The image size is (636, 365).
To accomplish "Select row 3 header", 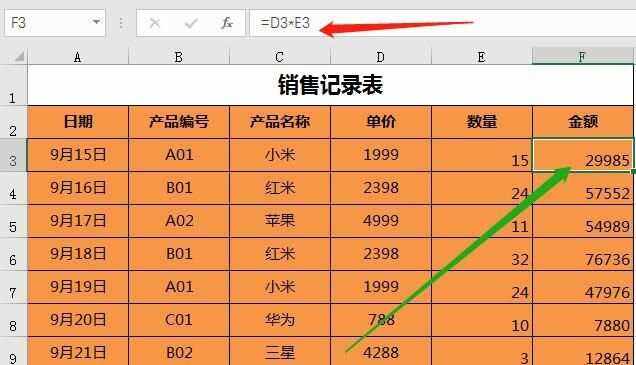I will 13,155.
